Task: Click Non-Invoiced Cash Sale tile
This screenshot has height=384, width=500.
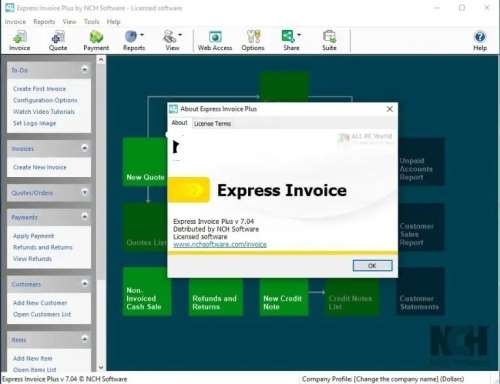Action: point(147,291)
